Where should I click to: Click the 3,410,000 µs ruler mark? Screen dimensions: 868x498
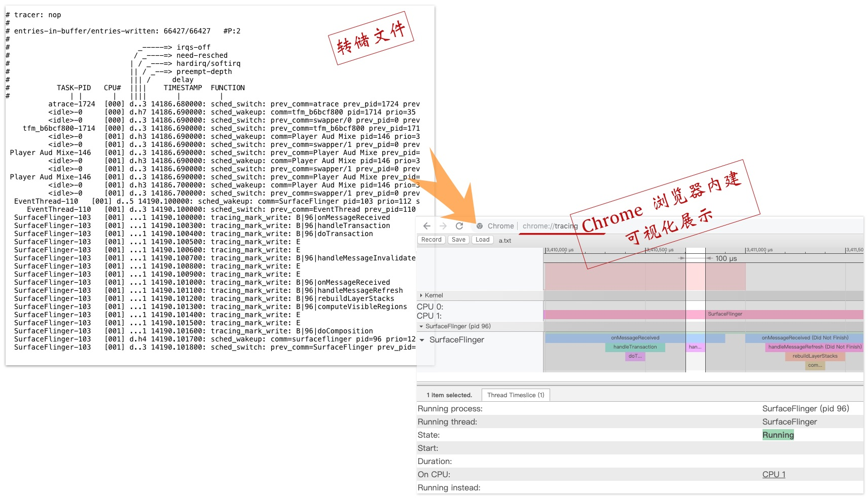[x=560, y=250]
